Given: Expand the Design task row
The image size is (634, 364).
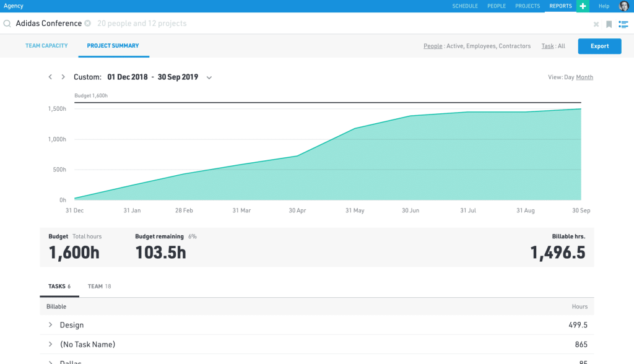Looking at the screenshot, I should coord(50,324).
